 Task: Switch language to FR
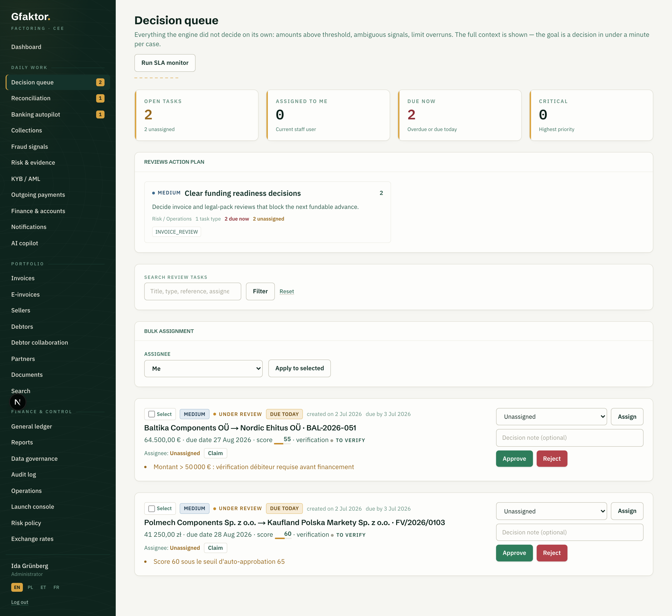pyautogui.click(x=56, y=587)
